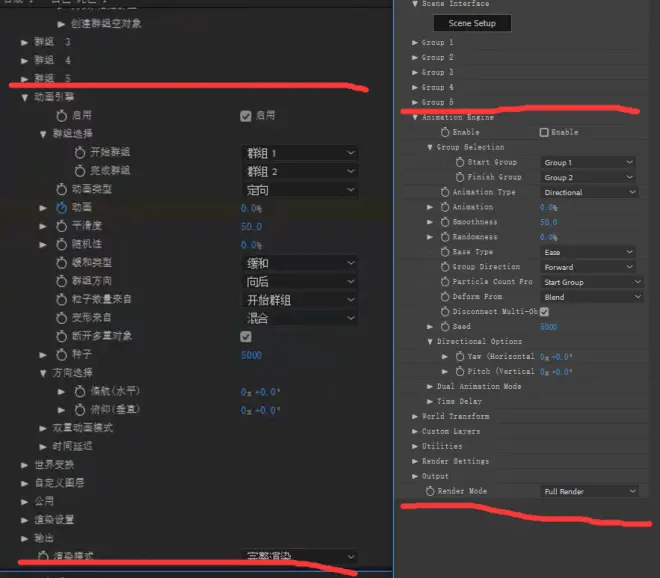
Task: Disable the active blue stopwatch for 动画
Action: pyautogui.click(x=61, y=208)
